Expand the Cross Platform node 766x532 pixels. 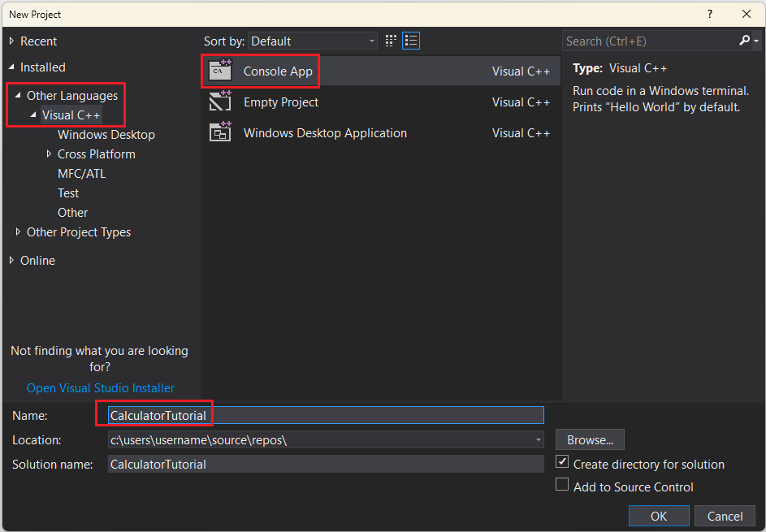tap(46, 154)
